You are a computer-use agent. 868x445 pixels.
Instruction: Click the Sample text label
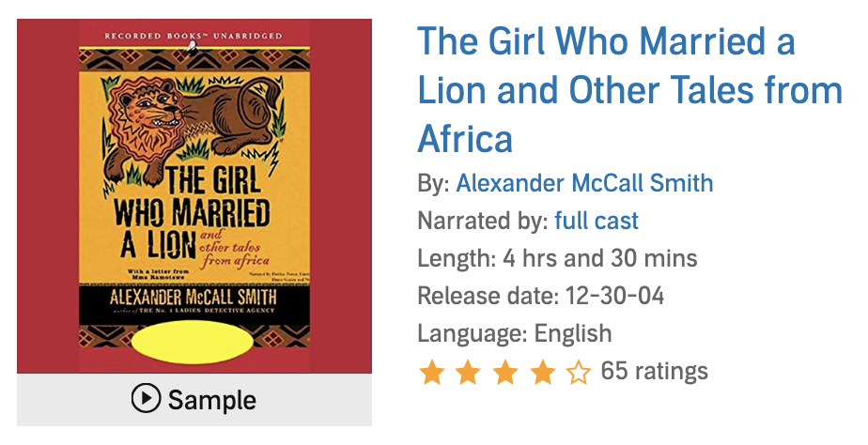click(x=211, y=400)
